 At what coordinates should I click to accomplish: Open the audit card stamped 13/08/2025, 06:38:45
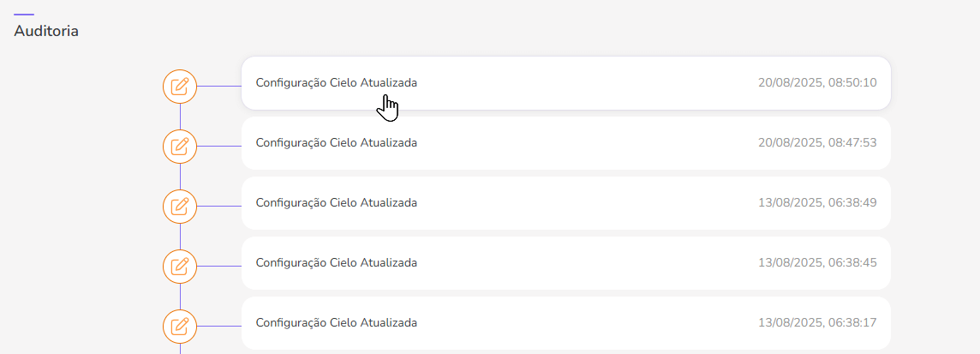(565, 263)
